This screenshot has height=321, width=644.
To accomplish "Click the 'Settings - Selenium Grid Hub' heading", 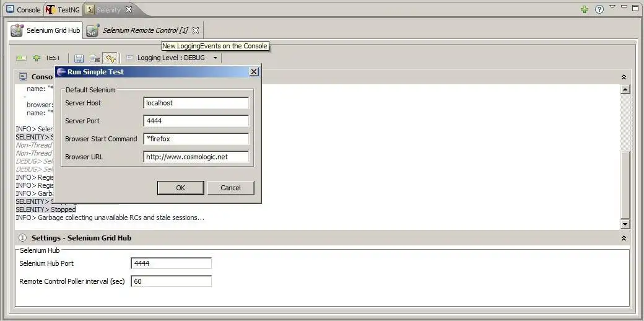I will pos(81,238).
